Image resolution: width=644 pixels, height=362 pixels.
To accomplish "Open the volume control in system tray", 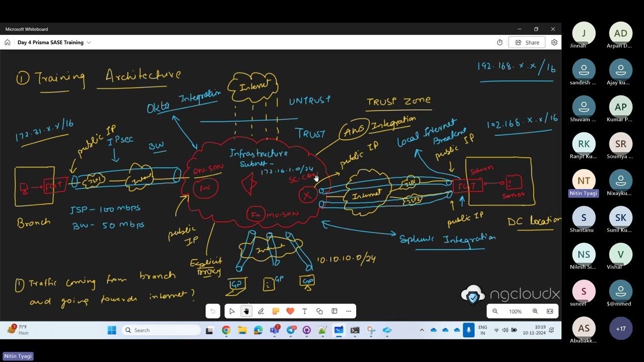I will [505, 330].
